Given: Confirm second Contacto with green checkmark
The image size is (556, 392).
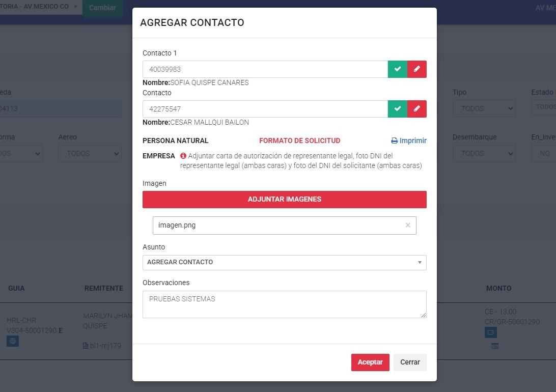Looking at the screenshot, I should click(x=398, y=109).
